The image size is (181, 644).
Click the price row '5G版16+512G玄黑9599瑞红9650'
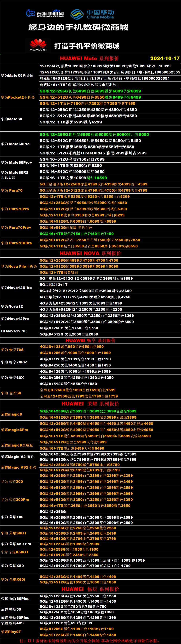(110, 172)
